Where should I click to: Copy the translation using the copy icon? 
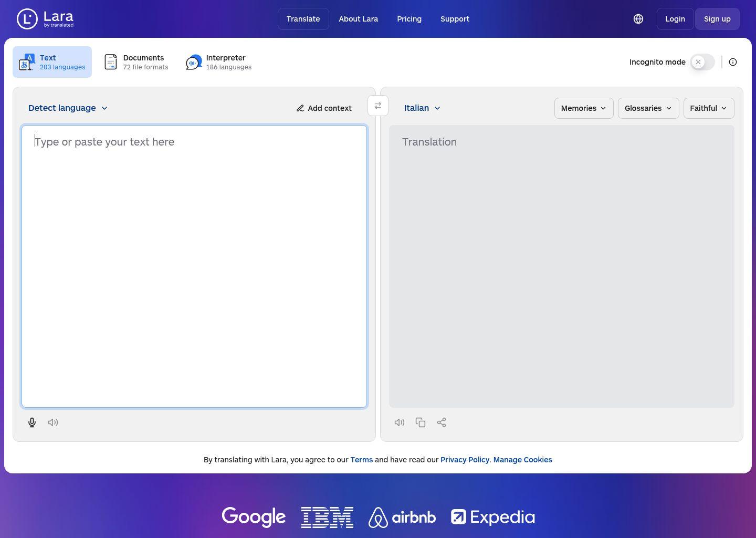click(x=421, y=422)
